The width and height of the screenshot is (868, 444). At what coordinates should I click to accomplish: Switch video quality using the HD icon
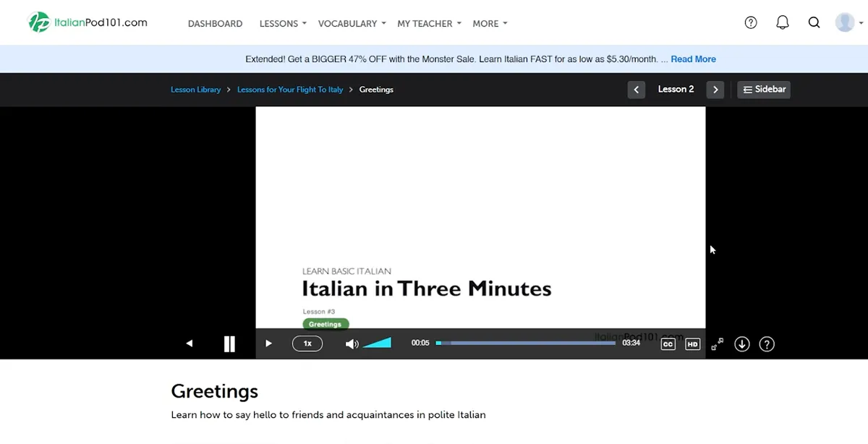tap(692, 343)
